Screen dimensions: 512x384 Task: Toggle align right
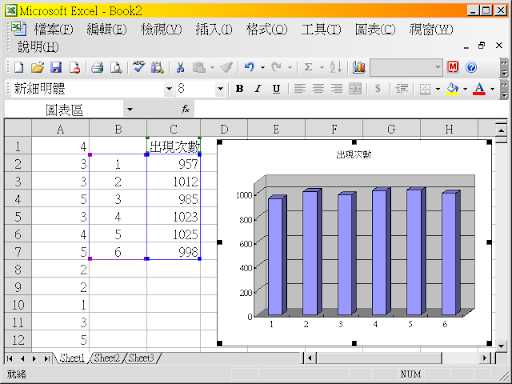[337, 89]
